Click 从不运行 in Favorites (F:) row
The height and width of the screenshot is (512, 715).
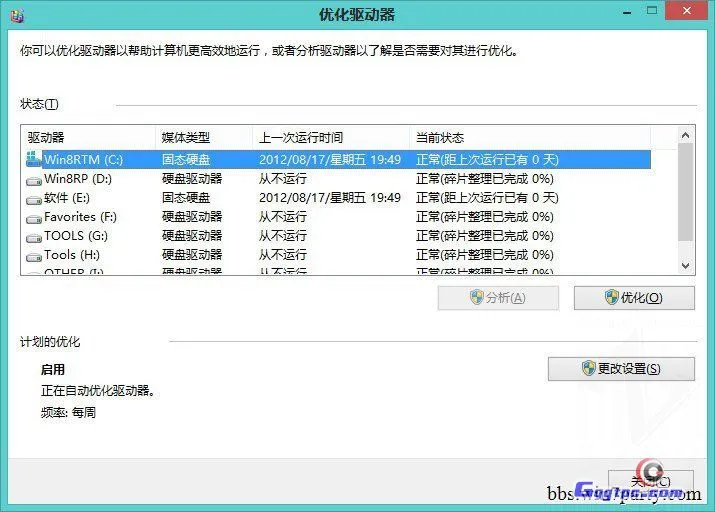(283, 217)
